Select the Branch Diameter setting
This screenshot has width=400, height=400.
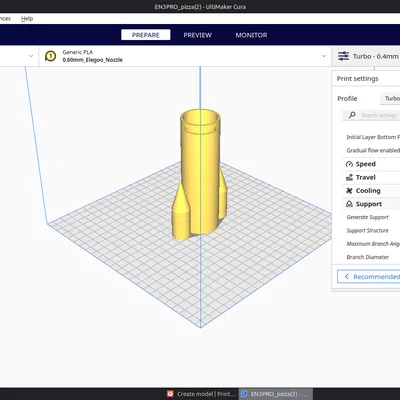pyautogui.click(x=368, y=257)
